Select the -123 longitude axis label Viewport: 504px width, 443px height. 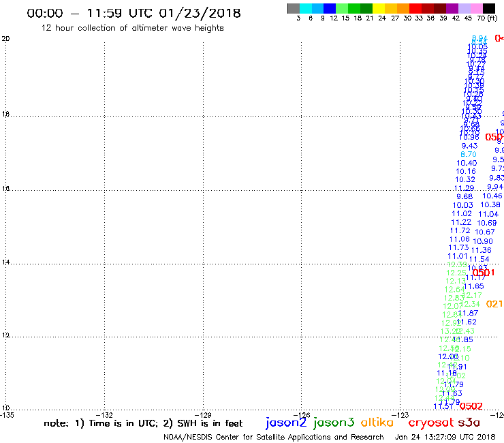click(x=400, y=414)
